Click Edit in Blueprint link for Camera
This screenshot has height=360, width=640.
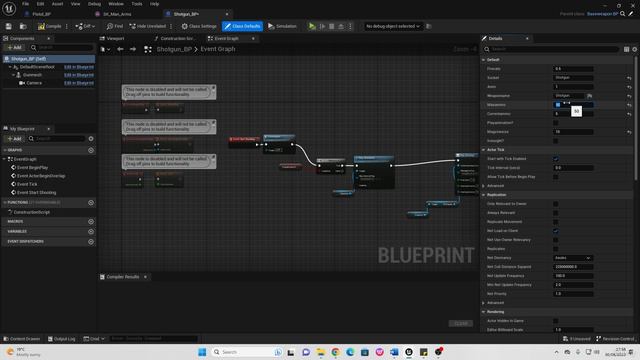[79, 83]
